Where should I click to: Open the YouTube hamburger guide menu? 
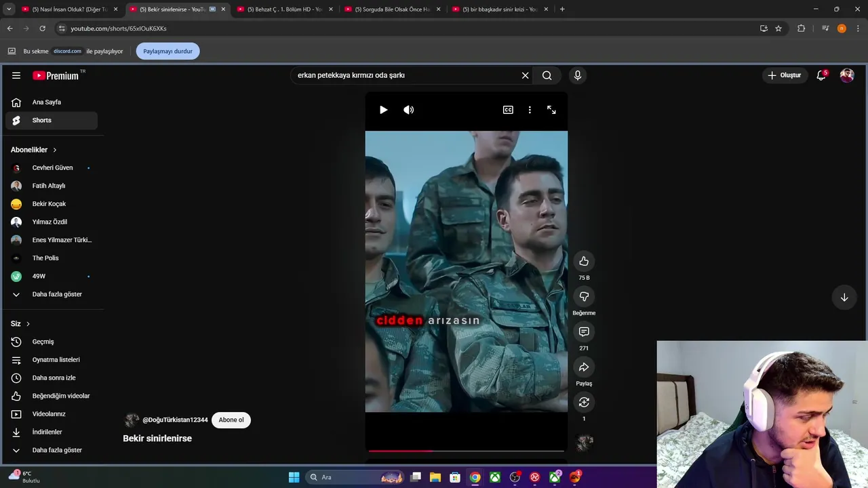tap(16, 75)
